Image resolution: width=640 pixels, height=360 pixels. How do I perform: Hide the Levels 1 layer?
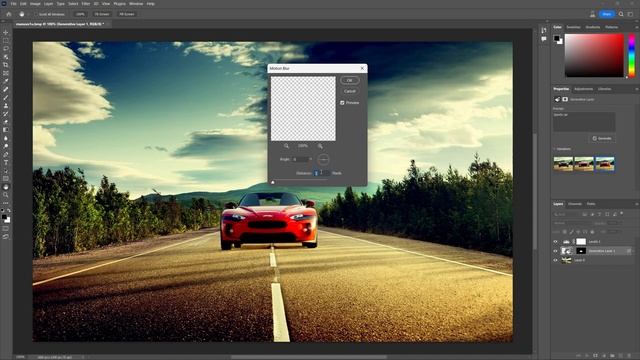pyautogui.click(x=555, y=242)
